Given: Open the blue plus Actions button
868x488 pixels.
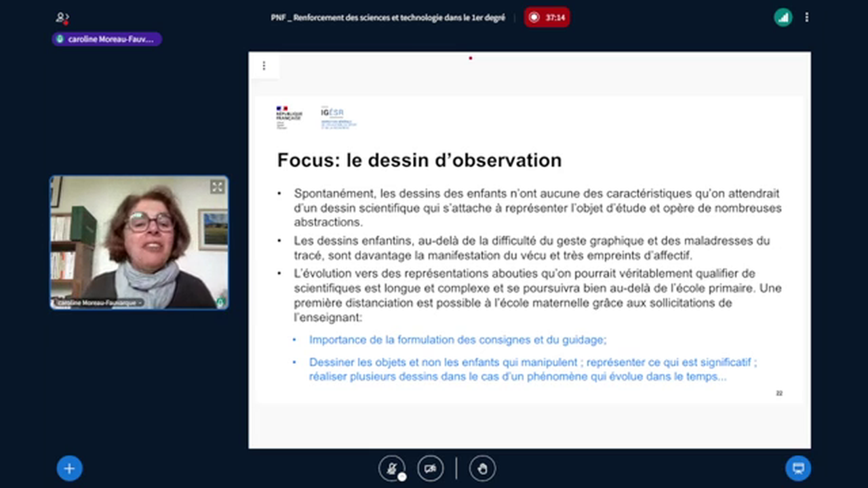Looking at the screenshot, I should [69, 468].
